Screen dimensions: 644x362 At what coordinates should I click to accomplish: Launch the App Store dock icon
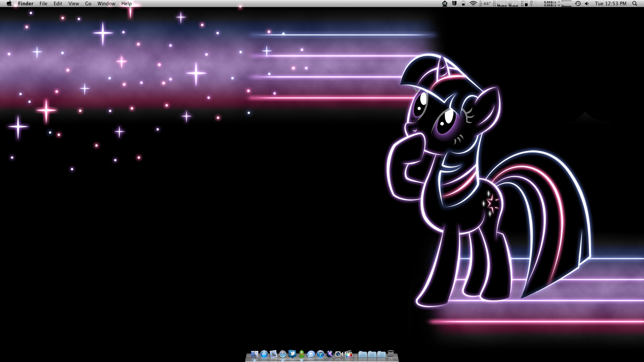pos(264,354)
